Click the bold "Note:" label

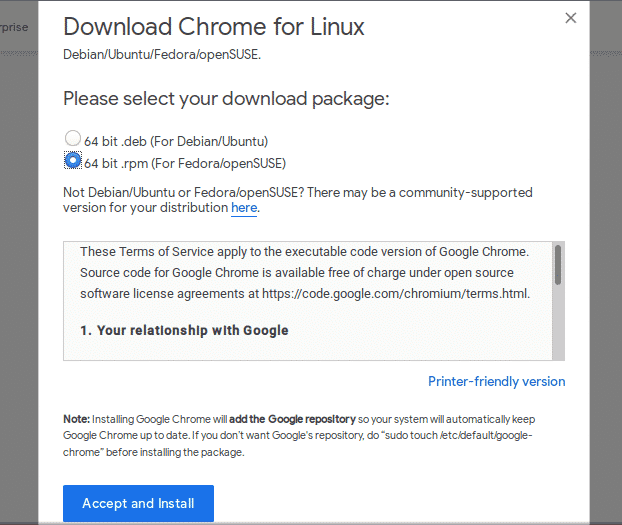click(x=77, y=420)
